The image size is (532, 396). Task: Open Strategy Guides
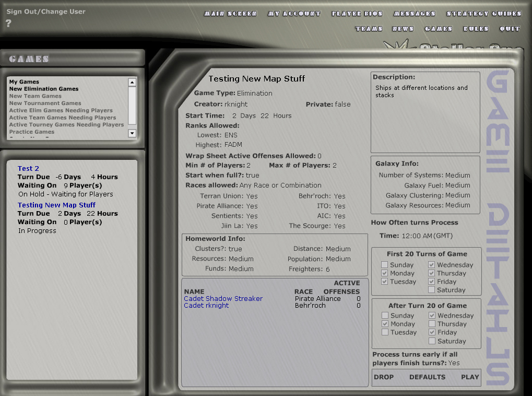click(483, 14)
